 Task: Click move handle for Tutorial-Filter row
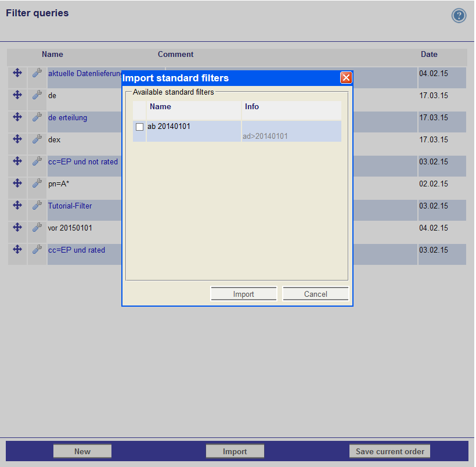(x=17, y=205)
